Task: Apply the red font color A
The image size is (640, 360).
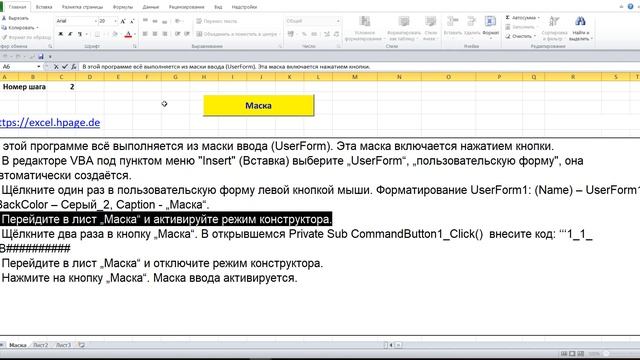Action: pos(128,34)
